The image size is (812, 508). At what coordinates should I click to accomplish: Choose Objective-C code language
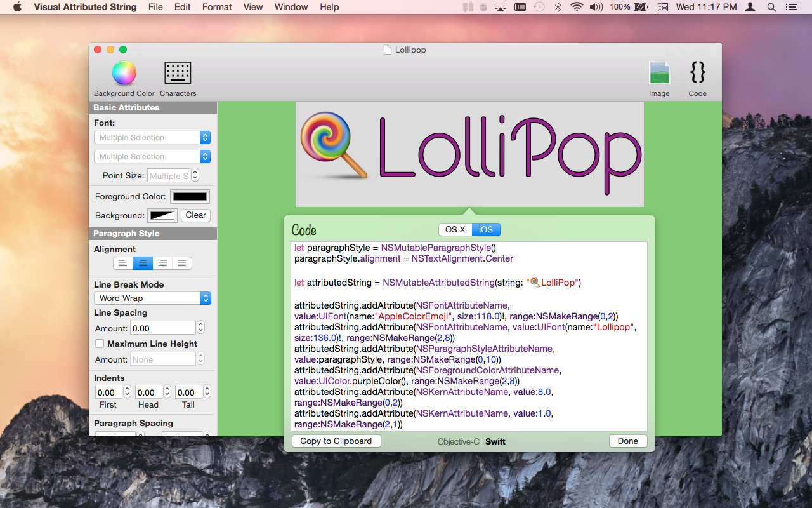[x=459, y=441]
